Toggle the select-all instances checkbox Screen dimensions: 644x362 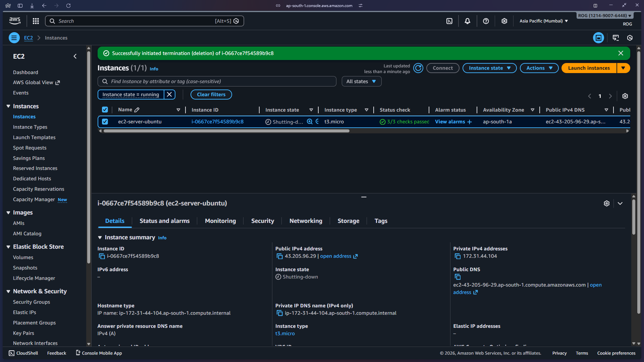[x=105, y=110]
